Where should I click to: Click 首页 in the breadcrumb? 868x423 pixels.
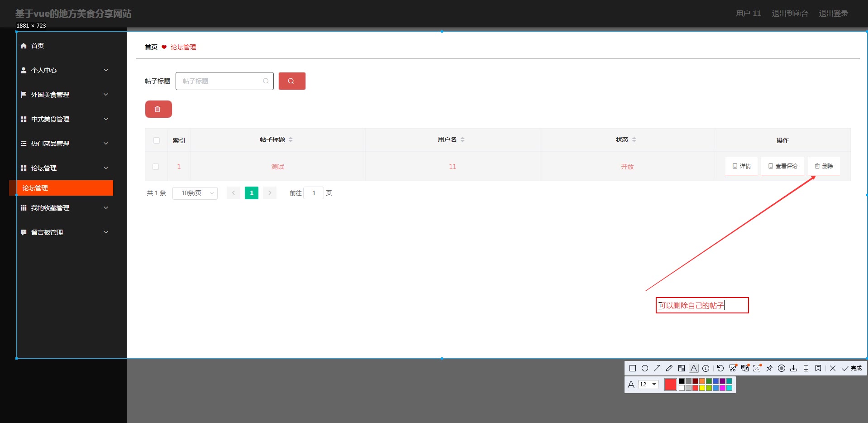point(151,47)
